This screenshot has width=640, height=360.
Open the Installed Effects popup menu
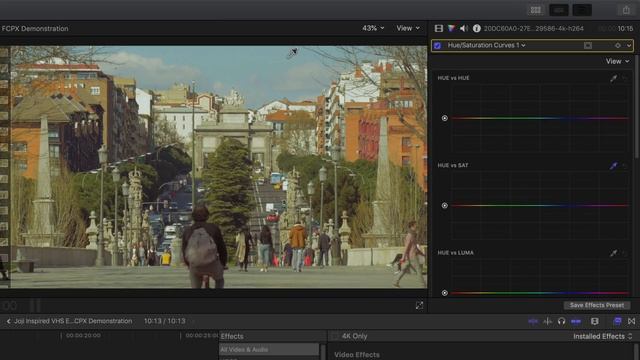[603, 336]
